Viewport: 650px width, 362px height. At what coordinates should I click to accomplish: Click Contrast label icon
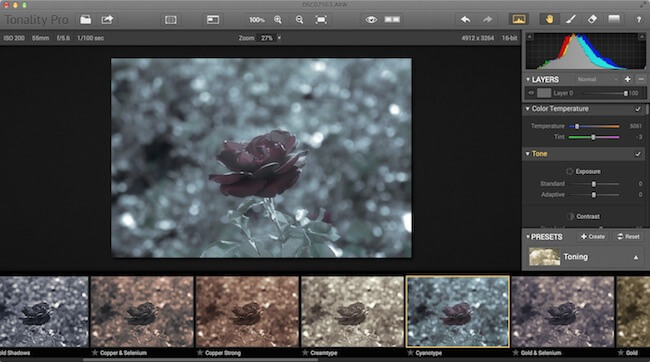click(570, 216)
